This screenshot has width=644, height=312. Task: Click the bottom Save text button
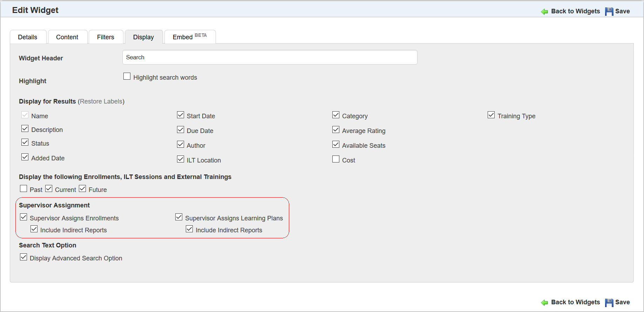[622, 302]
